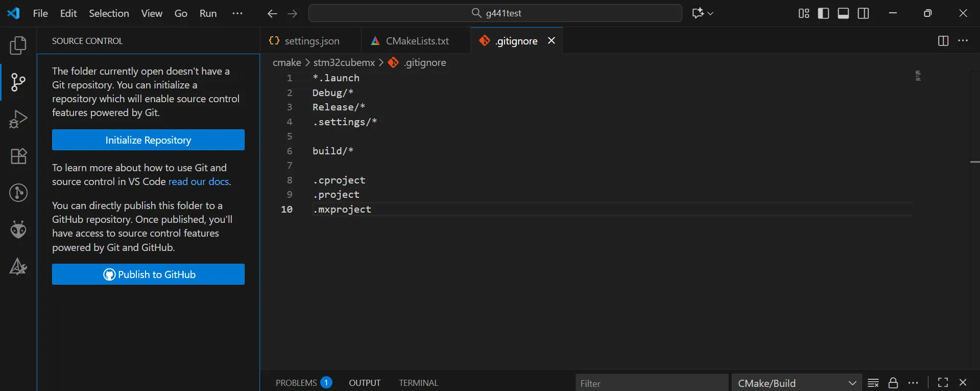The width and height of the screenshot is (980, 391).
Task: Close the bottom panel
Action: (x=963, y=383)
